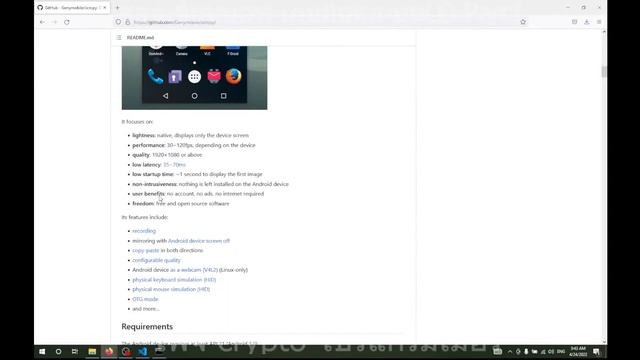640x360 pixels.
Task: Open Visual Studio Code from the taskbar
Action: click(142, 351)
